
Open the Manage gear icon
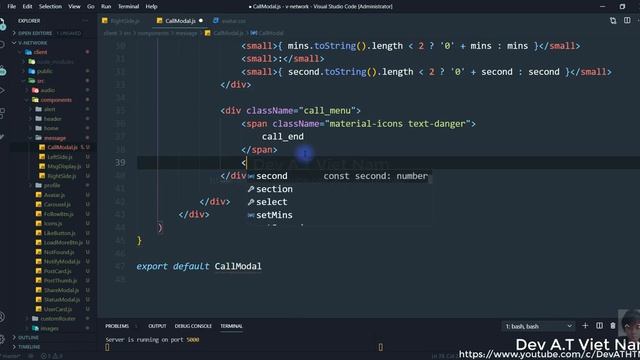coord(2,338)
